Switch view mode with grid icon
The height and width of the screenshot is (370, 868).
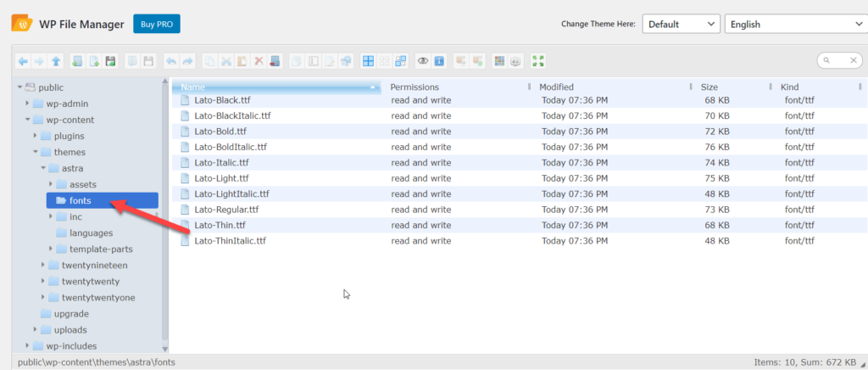tap(500, 61)
